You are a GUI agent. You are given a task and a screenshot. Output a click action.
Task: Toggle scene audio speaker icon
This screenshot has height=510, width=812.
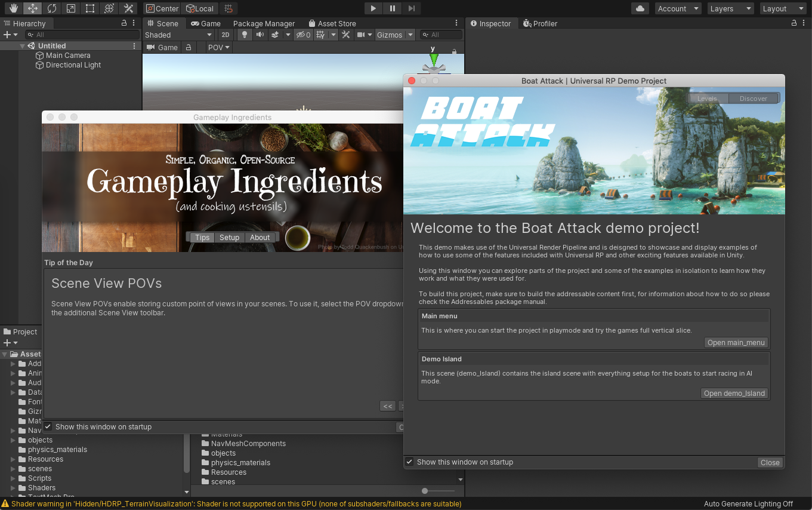click(260, 35)
